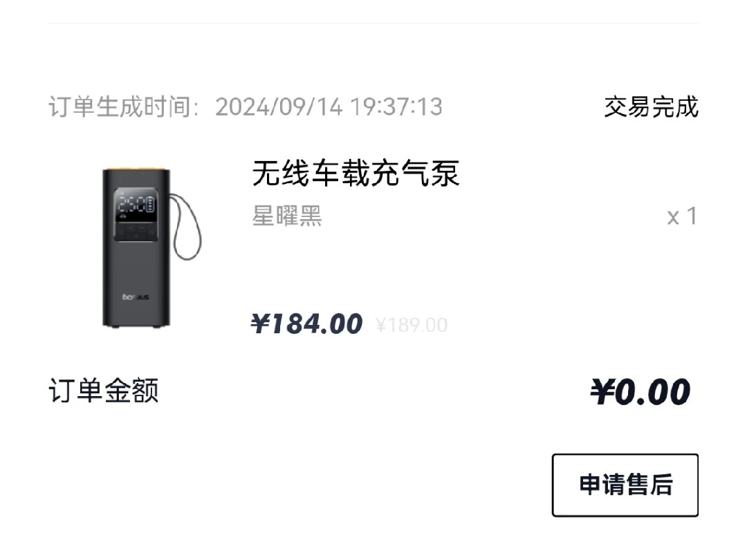This screenshot has width=747, height=560.
Task: Click the Baseus logo on the pump image
Action: point(136,297)
